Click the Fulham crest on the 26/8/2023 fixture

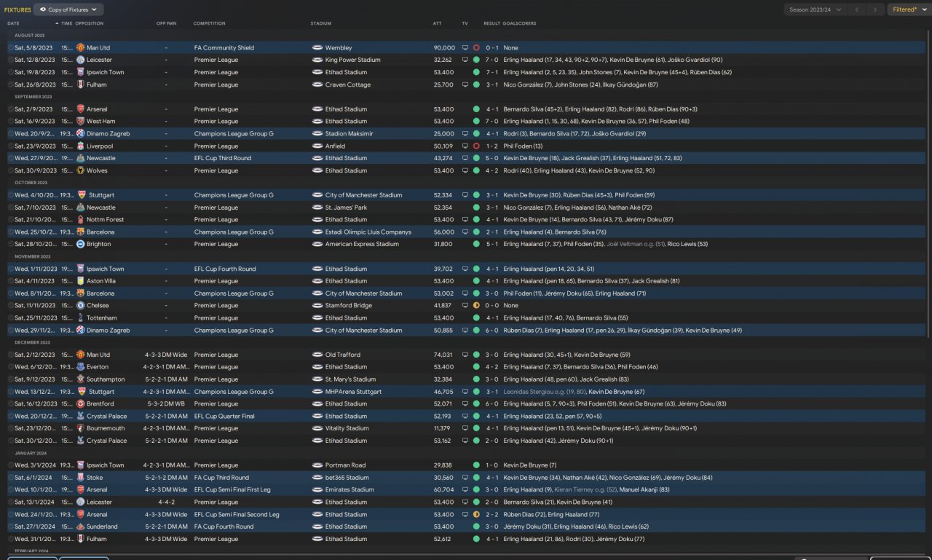[80, 84]
